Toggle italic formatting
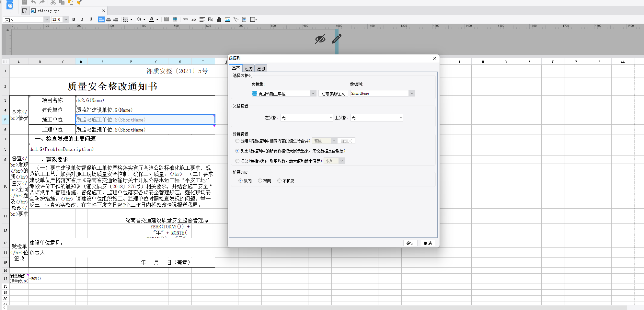This screenshot has width=644, height=310. [x=82, y=19]
